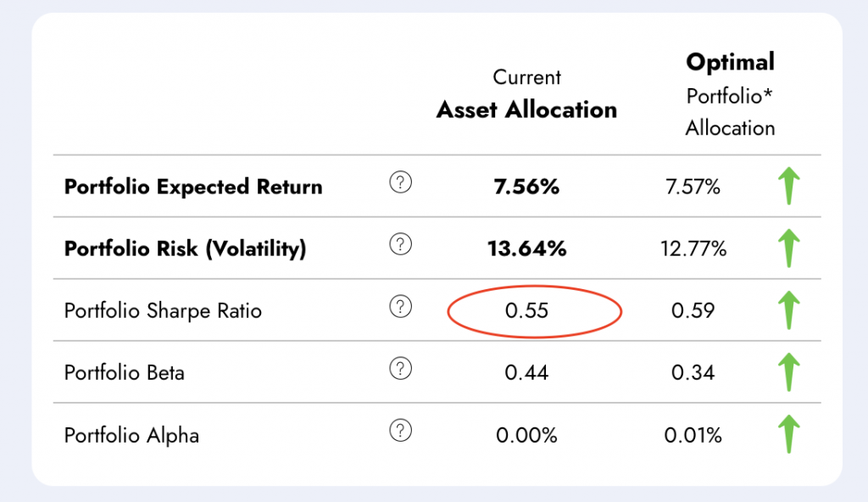The height and width of the screenshot is (502, 868).
Task: Click the Portfolio Expected Return label
Action: (x=193, y=187)
